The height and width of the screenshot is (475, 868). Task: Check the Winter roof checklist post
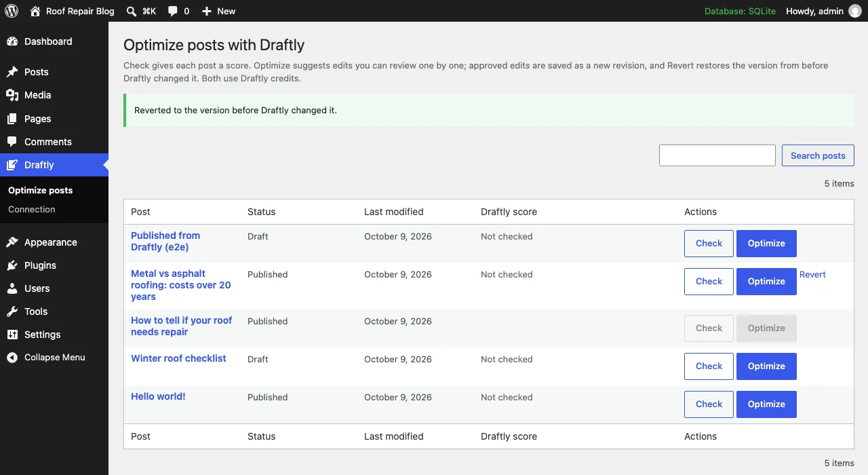709,366
